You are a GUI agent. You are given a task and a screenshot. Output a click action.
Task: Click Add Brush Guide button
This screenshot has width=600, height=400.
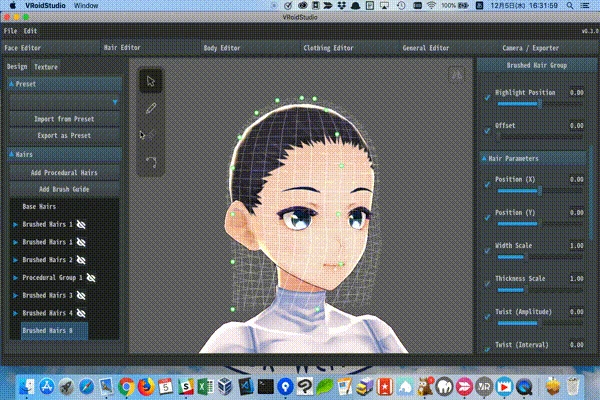click(x=64, y=189)
